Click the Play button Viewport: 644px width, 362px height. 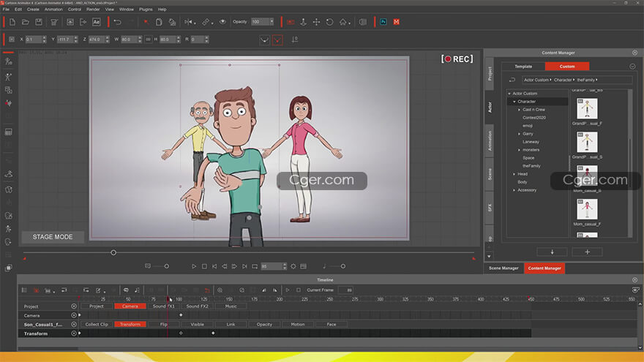(194, 266)
